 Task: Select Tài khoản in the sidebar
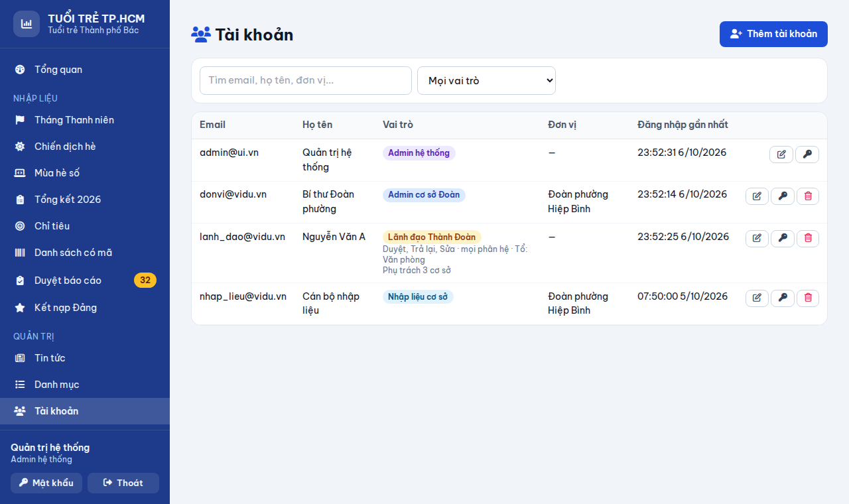coord(85,411)
